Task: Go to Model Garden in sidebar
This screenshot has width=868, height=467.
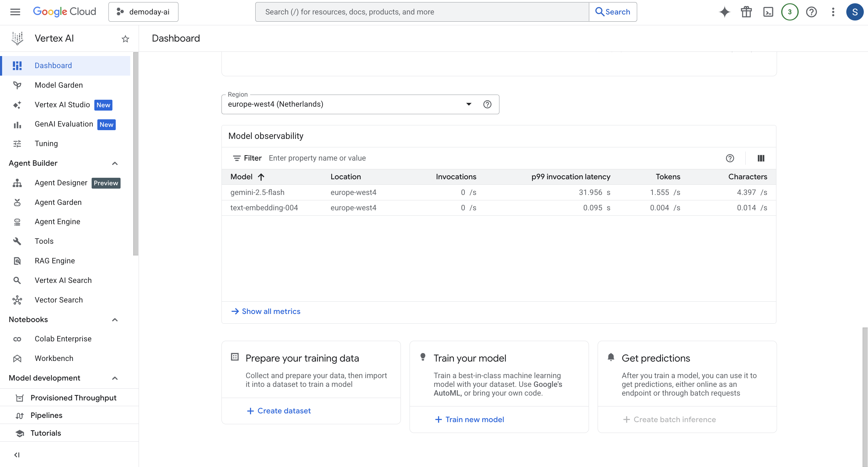Action: click(x=59, y=85)
